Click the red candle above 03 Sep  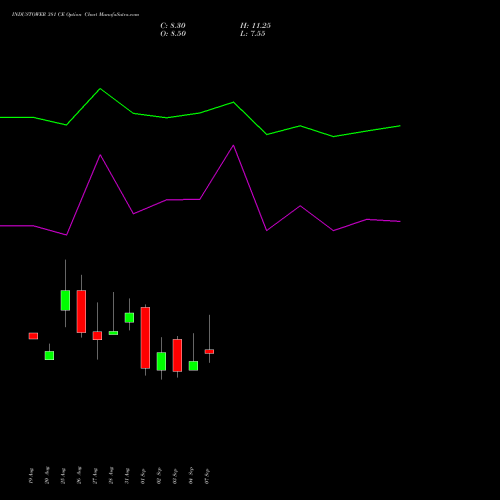177,355
